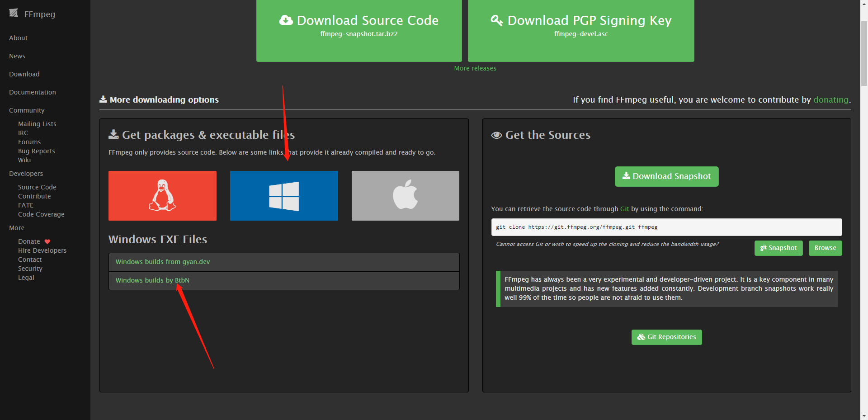Open About page from sidebar
This screenshot has height=420, width=868.
coord(19,38)
